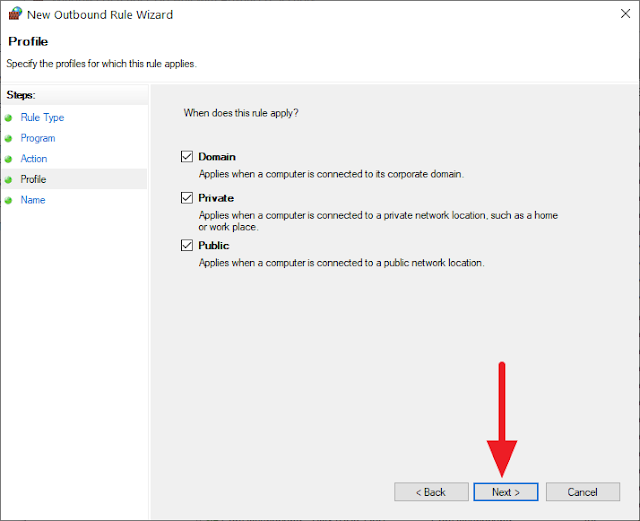
Task: Click 'When does this rule apply?' text
Action: tap(241, 113)
